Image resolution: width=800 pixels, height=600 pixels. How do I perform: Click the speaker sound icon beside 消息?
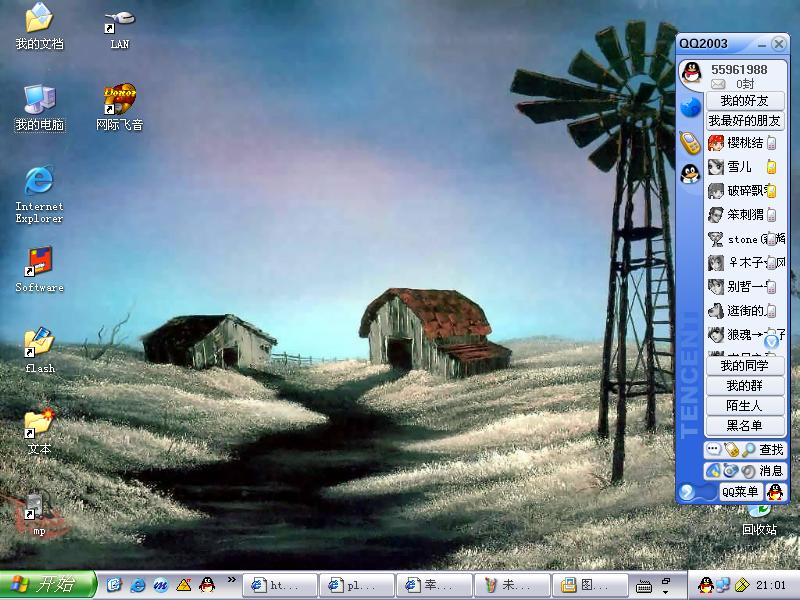[748, 471]
